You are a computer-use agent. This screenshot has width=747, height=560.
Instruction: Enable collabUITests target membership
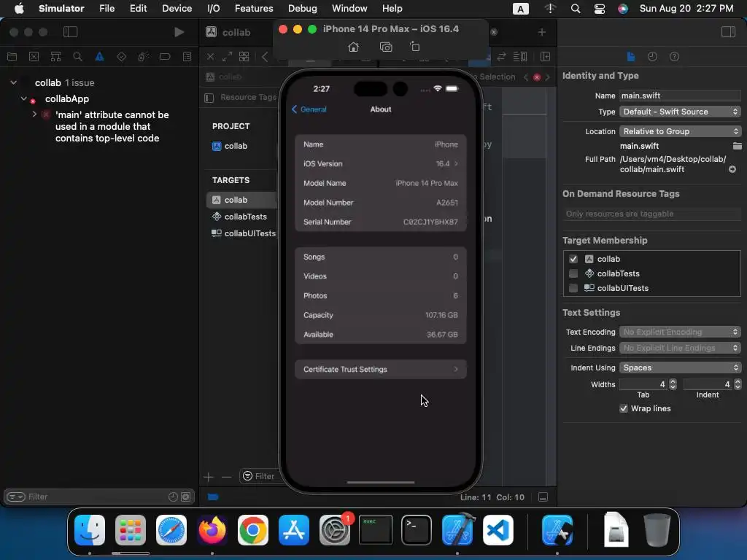point(573,288)
